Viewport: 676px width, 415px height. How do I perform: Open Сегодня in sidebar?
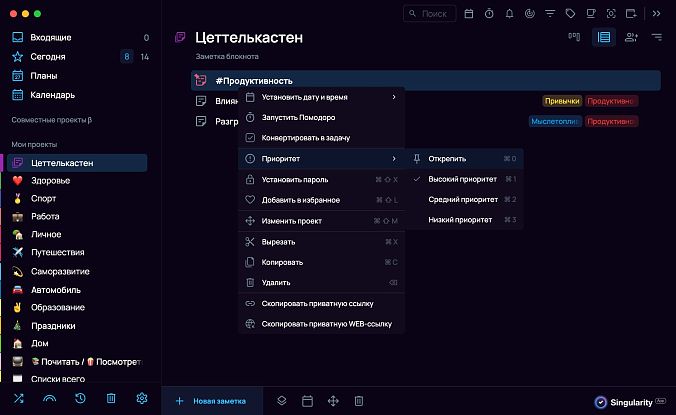(x=80, y=56)
